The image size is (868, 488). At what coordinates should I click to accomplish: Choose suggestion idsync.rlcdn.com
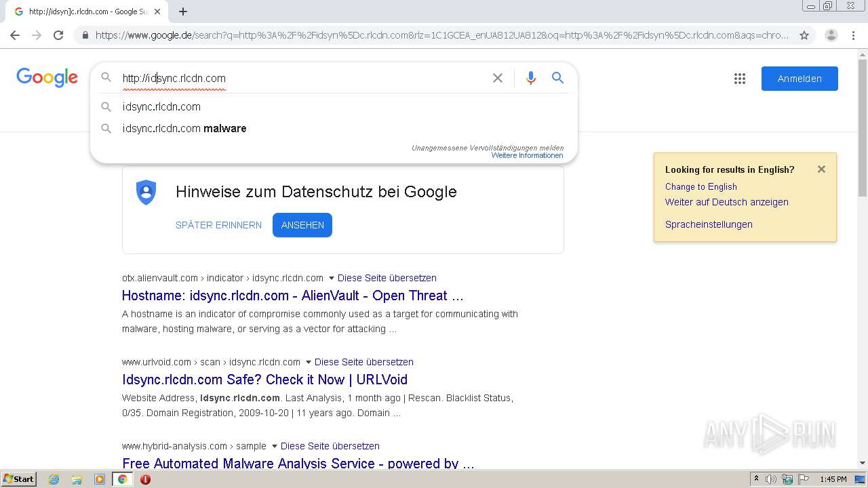pos(334,106)
